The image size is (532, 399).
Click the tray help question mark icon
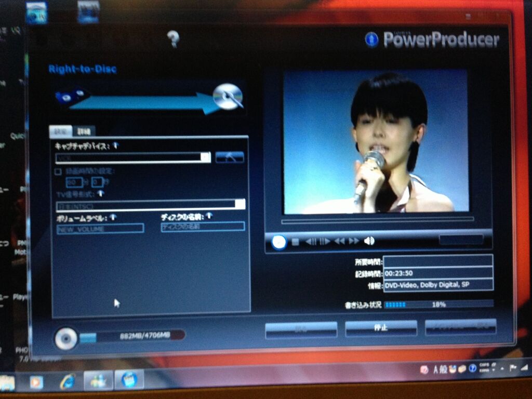(x=472, y=368)
